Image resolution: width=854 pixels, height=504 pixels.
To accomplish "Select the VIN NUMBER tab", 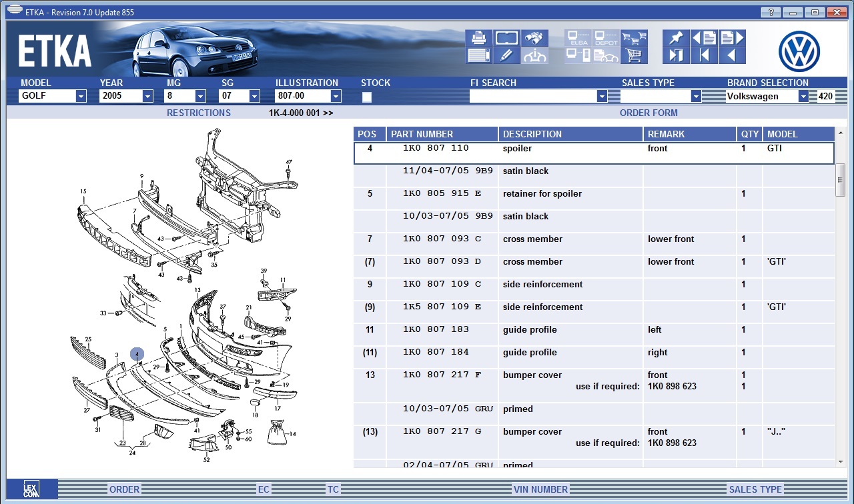I will (540, 489).
